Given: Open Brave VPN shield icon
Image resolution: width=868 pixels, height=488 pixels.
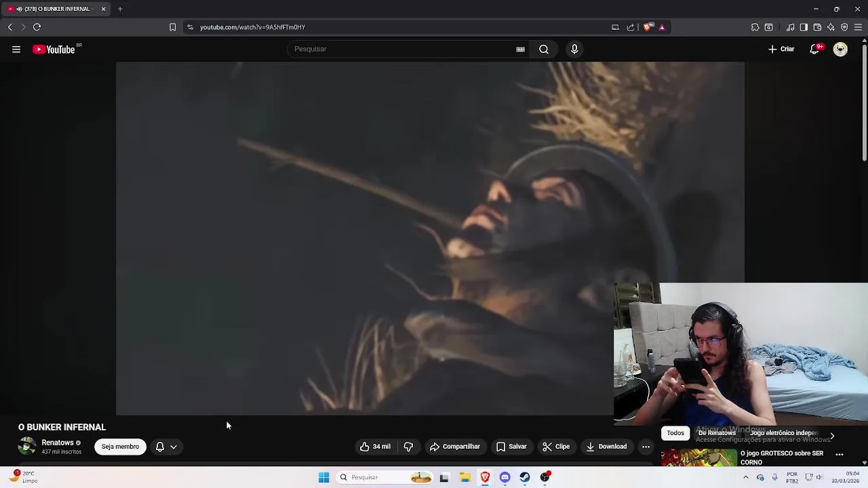Looking at the screenshot, I should [844, 27].
